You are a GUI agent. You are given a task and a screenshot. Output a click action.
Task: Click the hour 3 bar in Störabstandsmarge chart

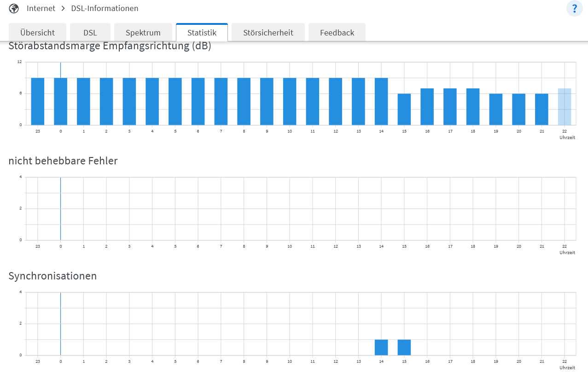coord(129,101)
